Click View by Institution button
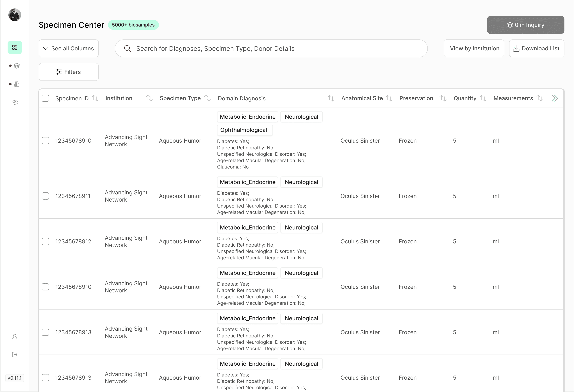 click(x=474, y=48)
